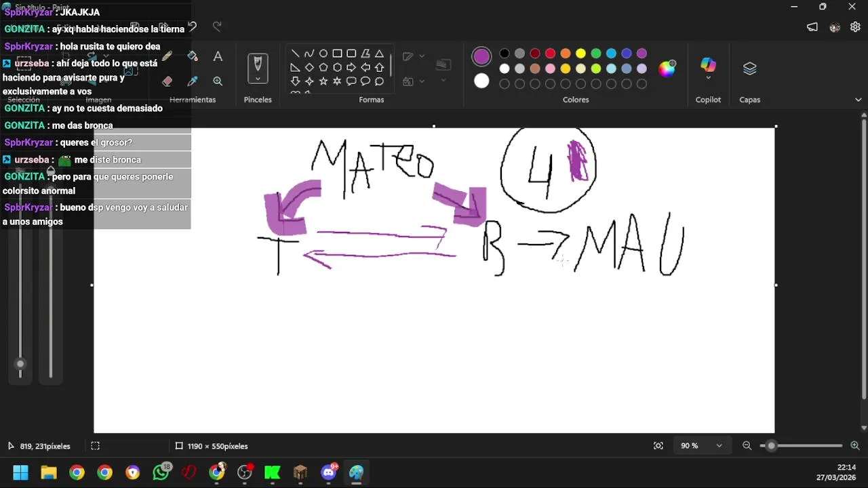Select the Eraser tool
This screenshot has height=488, width=868.
click(167, 81)
